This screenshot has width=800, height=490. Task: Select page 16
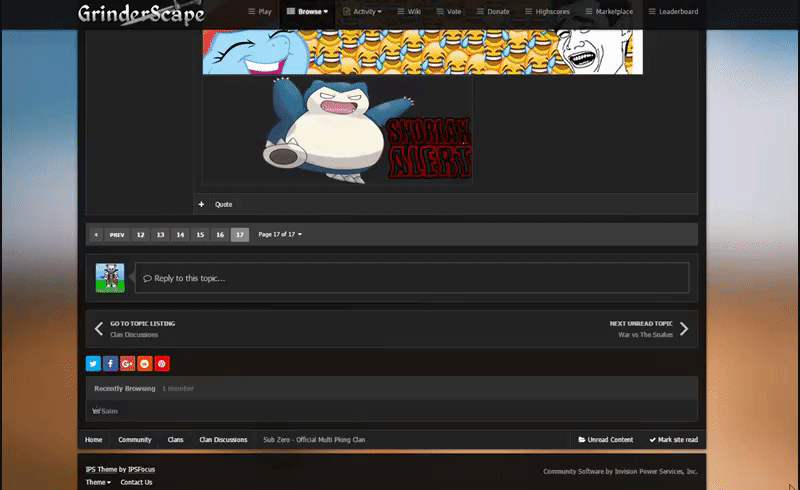[x=220, y=235]
